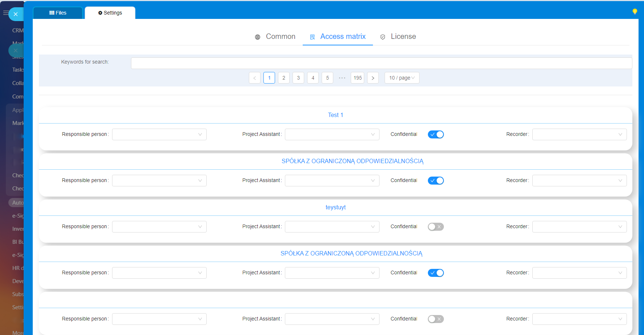The height and width of the screenshot is (335, 644).
Task: Jump ahead with pagination ellipsis
Action: pyautogui.click(x=342, y=78)
